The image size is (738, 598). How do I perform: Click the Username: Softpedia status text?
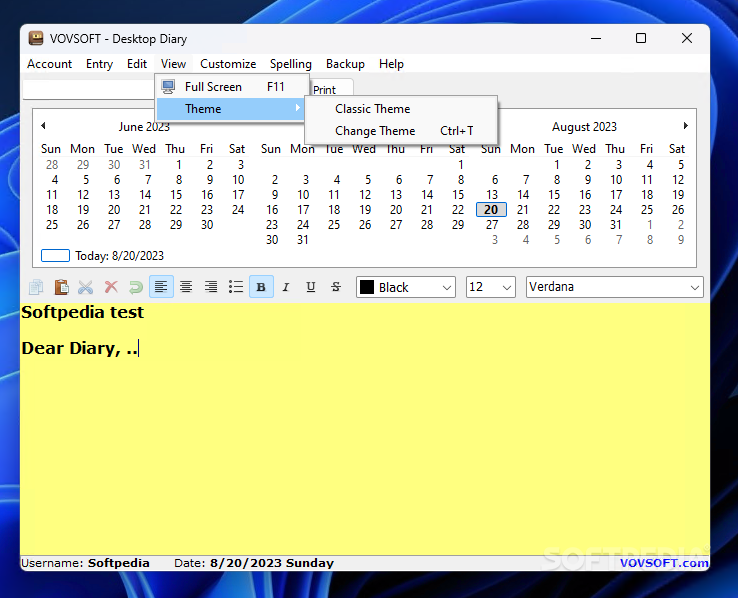tap(85, 563)
